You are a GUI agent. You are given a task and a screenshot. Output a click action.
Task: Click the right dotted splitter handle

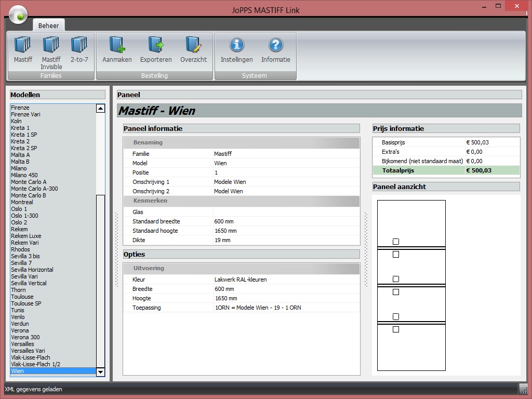tap(366, 250)
